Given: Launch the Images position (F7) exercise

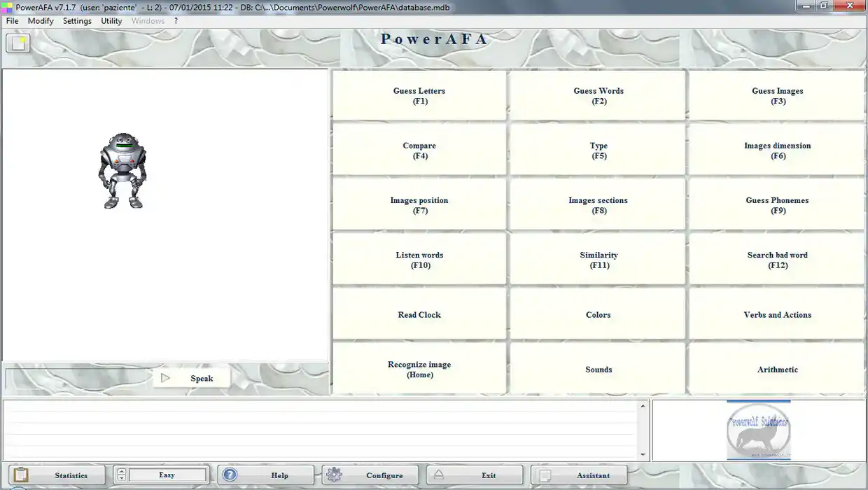Looking at the screenshot, I should (419, 205).
